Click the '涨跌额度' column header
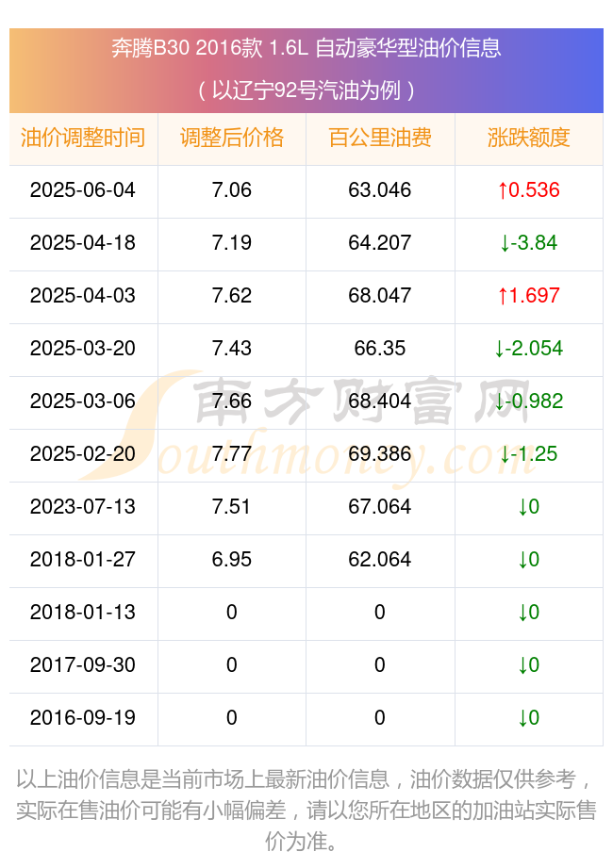 click(x=529, y=138)
